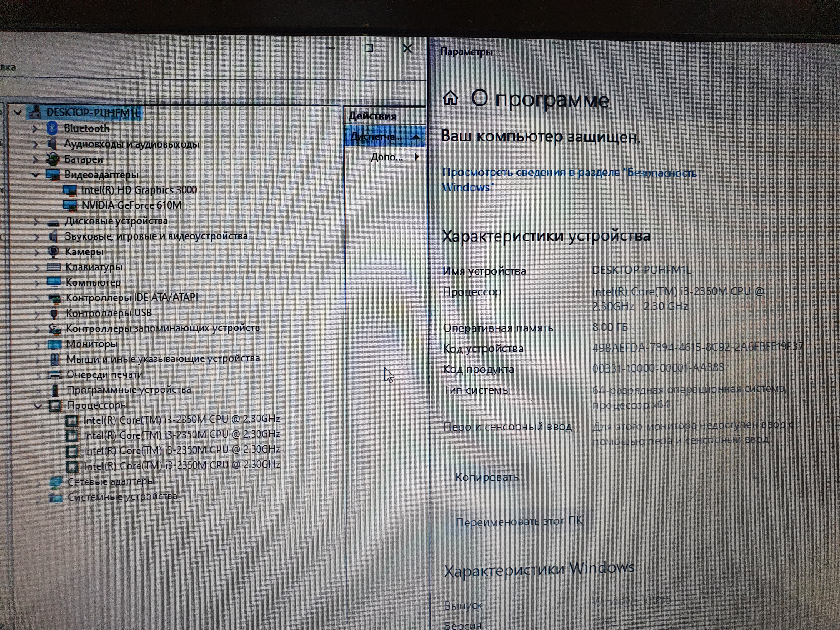Click the audio inputs and outputs speaker icon
Viewport: 840px width, 630px height.
click(x=52, y=144)
